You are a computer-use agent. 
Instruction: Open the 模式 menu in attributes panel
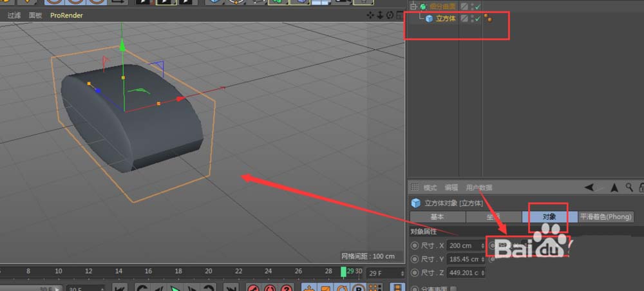pos(430,187)
